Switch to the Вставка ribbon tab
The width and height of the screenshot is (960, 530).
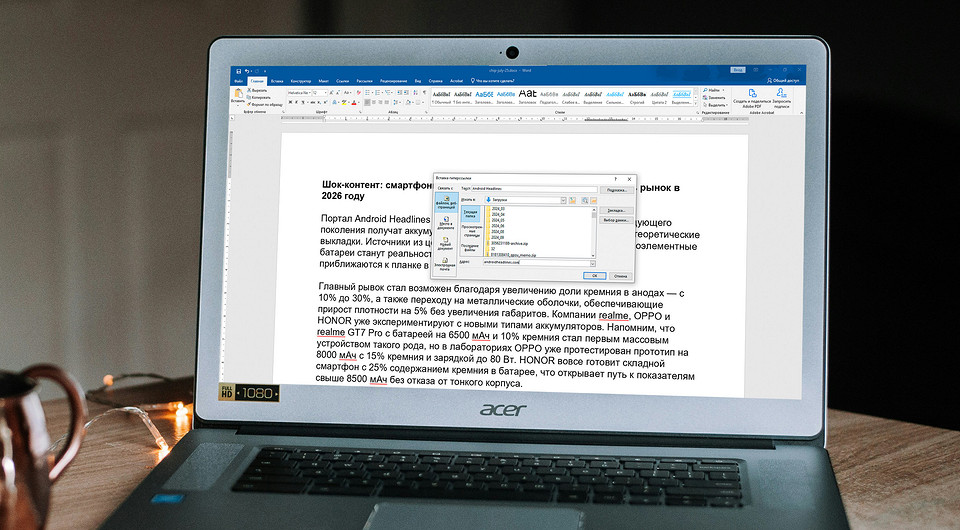[x=276, y=80]
